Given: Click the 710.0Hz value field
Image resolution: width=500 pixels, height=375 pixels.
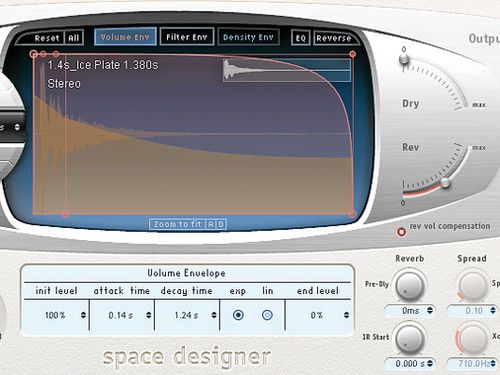Looking at the screenshot, I should [472, 363].
